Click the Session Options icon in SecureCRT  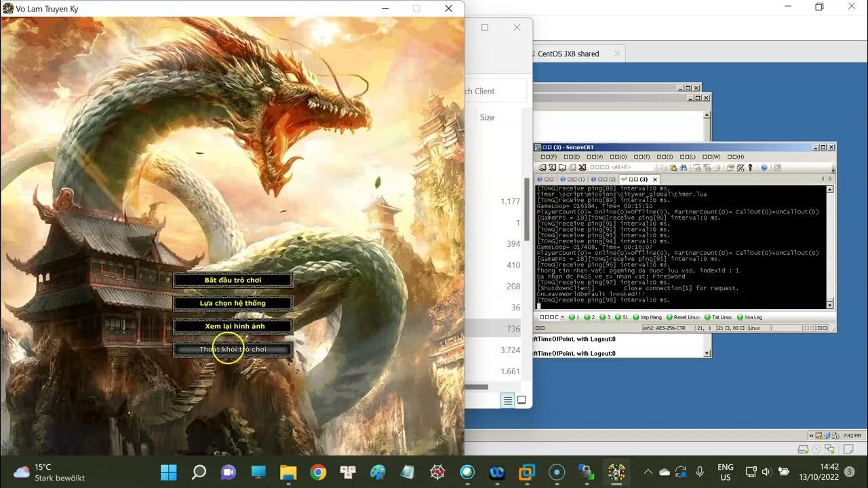[x=730, y=167]
